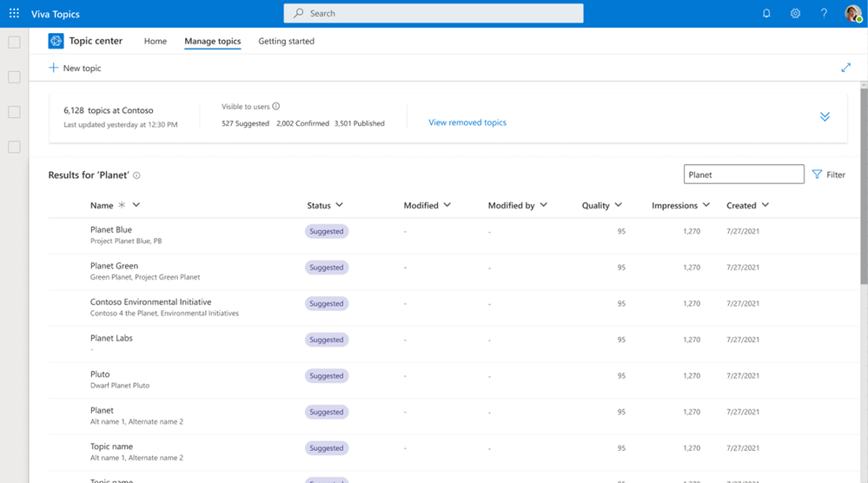
Task: Click the second left sidebar square icon
Action: tap(14, 77)
